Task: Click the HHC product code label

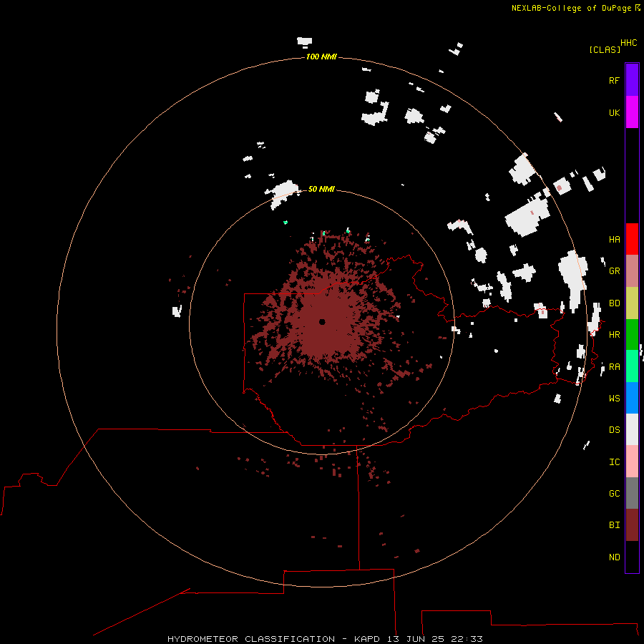Action: 628,43
